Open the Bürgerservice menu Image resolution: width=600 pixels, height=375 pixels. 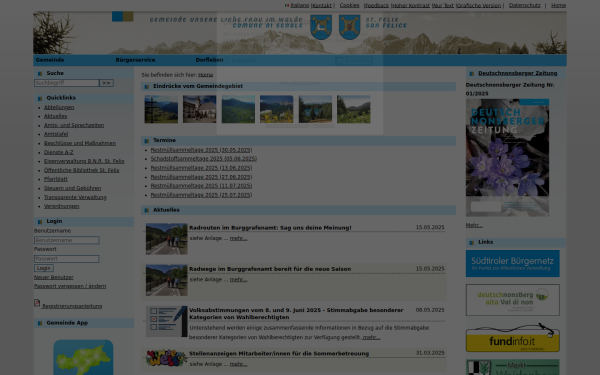click(135, 60)
